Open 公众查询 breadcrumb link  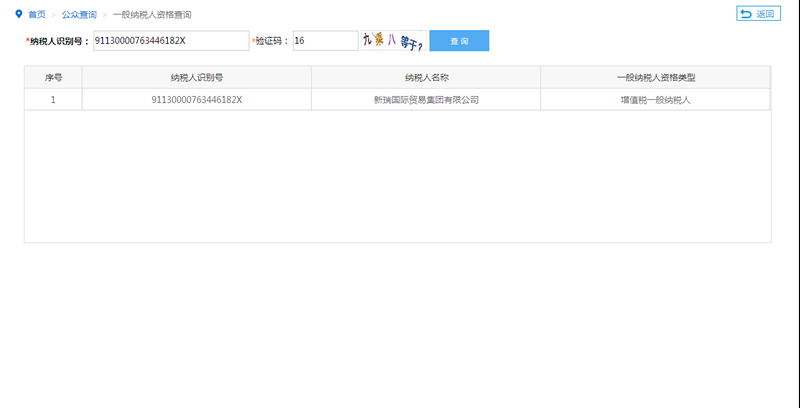[78, 15]
